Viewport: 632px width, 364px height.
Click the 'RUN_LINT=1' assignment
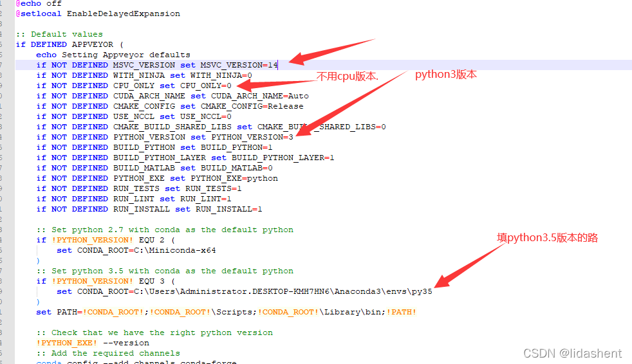point(205,199)
